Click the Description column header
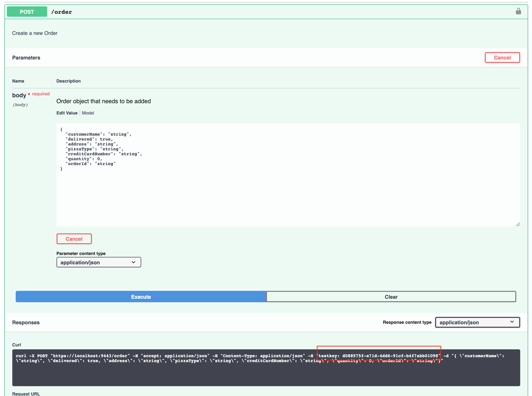 pos(69,81)
